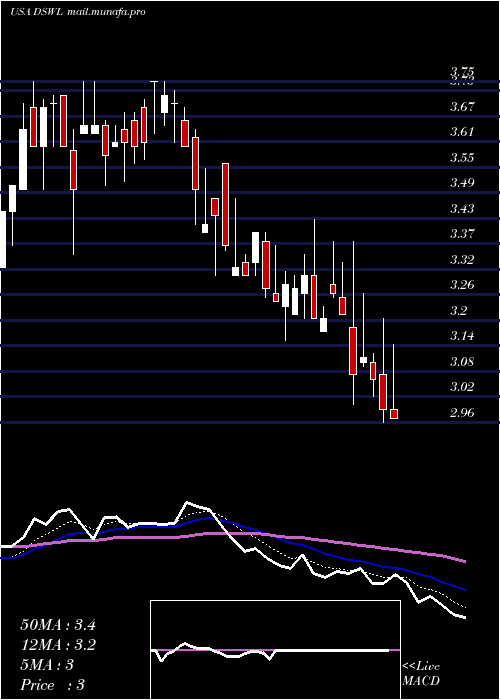The width and height of the screenshot is (500, 700).
Task: Click the rightmost small red candlestick
Action: click(394, 414)
